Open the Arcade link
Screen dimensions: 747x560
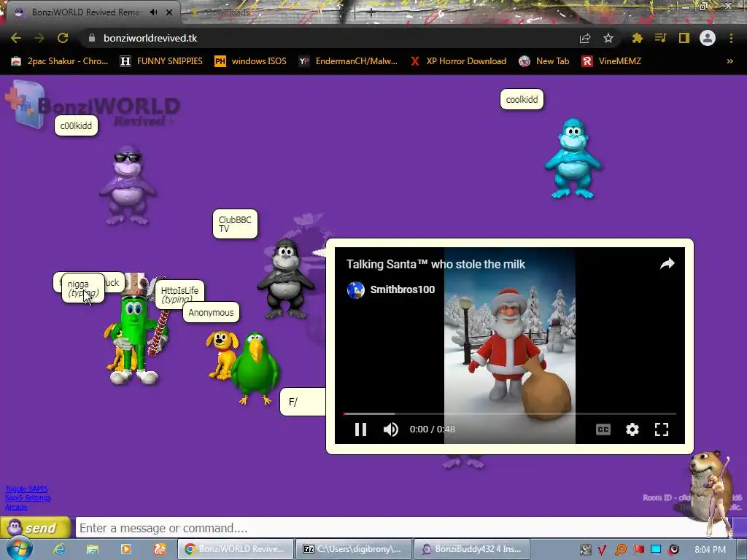tap(16, 507)
